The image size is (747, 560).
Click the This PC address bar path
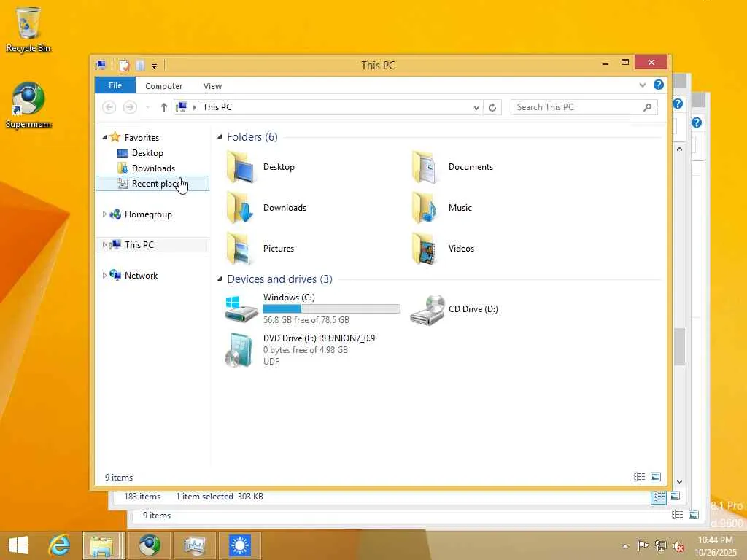pos(217,107)
